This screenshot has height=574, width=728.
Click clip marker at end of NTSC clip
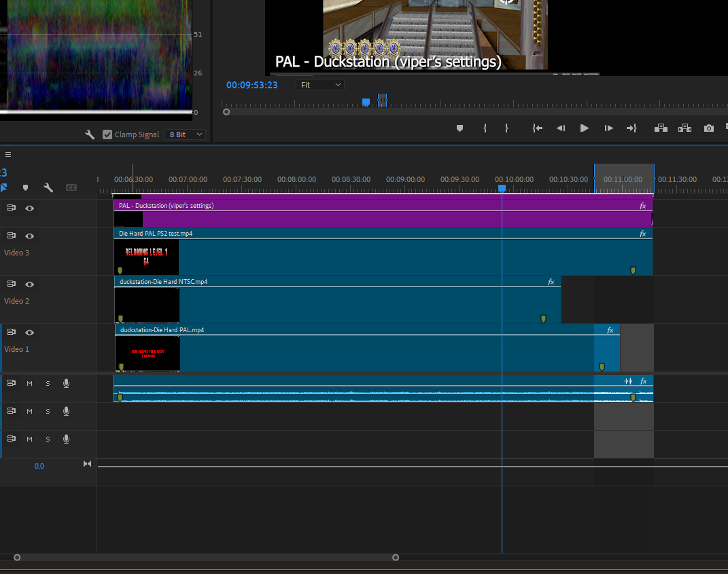pos(543,319)
